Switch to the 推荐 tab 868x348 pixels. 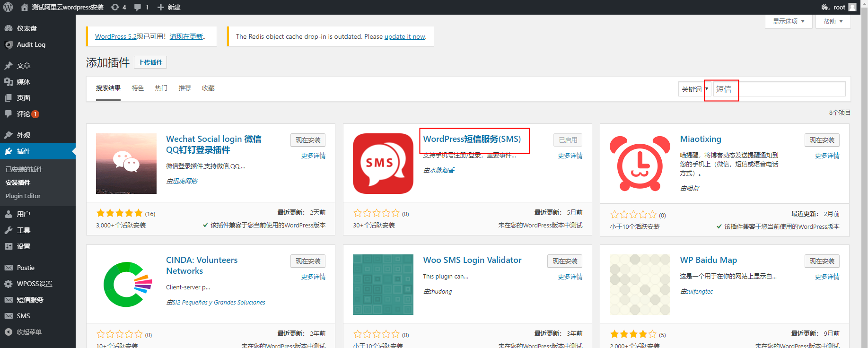pyautogui.click(x=184, y=88)
